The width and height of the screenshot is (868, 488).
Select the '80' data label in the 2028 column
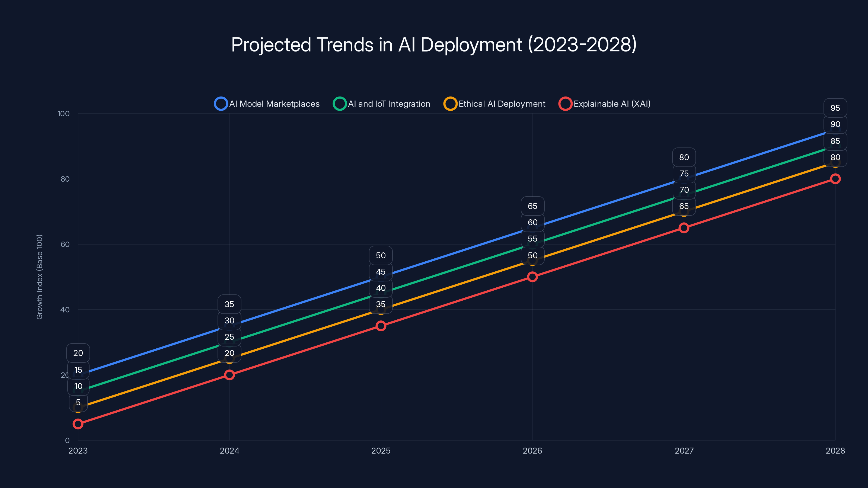pyautogui.click(x=835, y=157)
